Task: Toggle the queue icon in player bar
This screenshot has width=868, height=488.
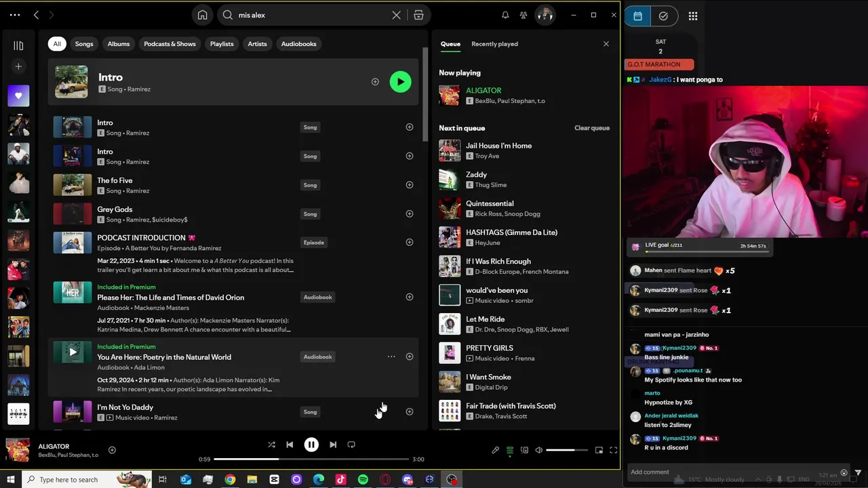Action: coord(510,450)
